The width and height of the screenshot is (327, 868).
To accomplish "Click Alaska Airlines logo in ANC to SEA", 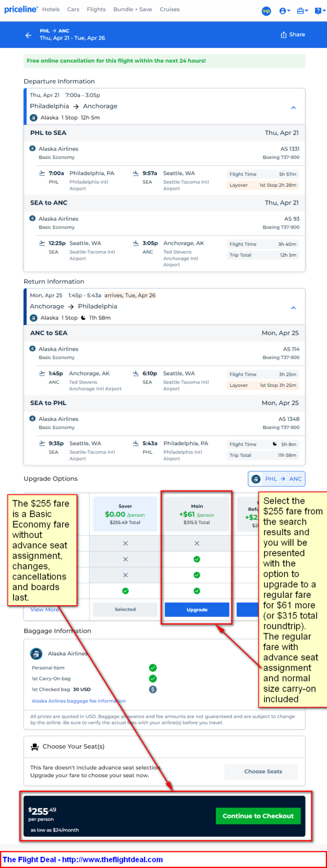I will [x=32, y=349].
